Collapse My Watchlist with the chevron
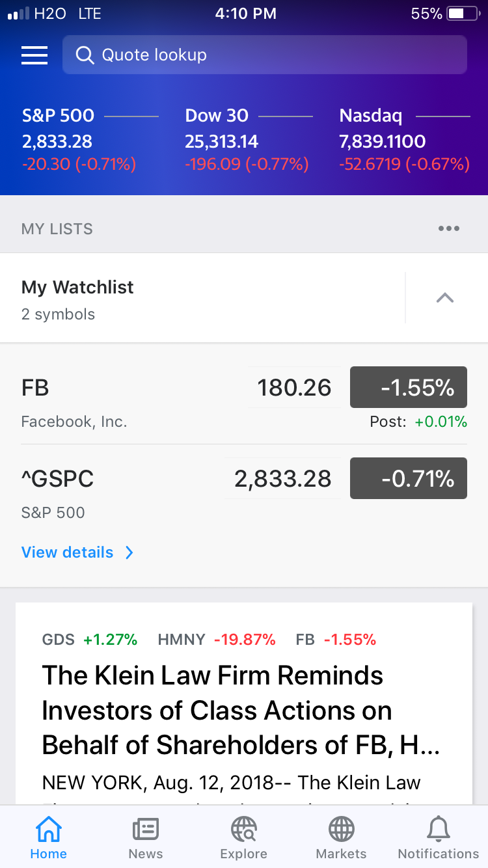 tap(445, 298)
